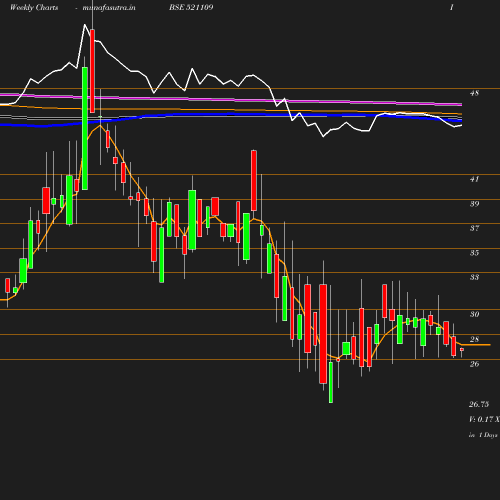Click the 37 price axis label

(x=474, y=228)
